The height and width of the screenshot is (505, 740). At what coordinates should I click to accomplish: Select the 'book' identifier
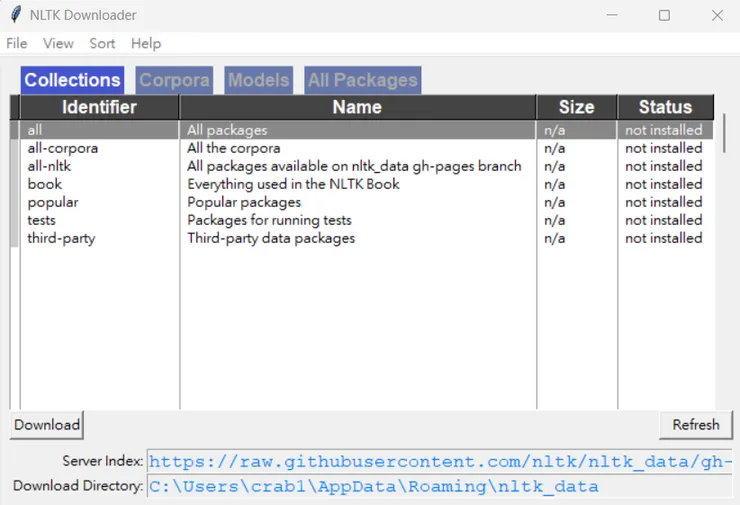[x=44, y=184]
